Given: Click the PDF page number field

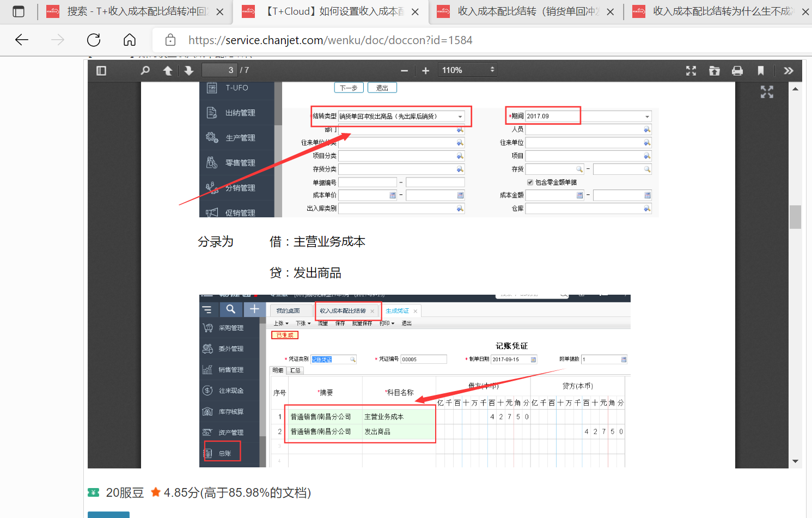Looking at the screenshot, I should click(x=219, y=70).
